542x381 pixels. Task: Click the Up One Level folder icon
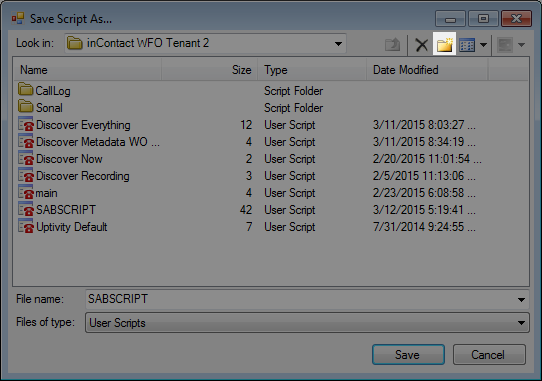point(392,44)
